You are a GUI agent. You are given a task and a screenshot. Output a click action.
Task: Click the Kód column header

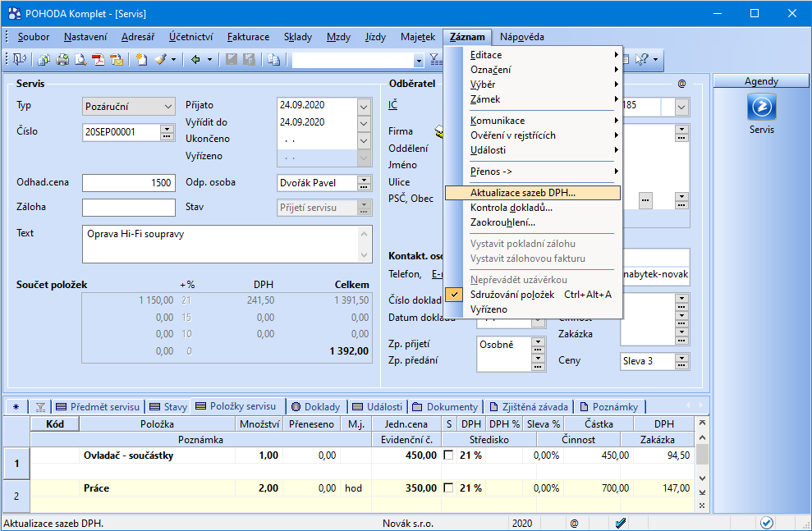[55, 424]
